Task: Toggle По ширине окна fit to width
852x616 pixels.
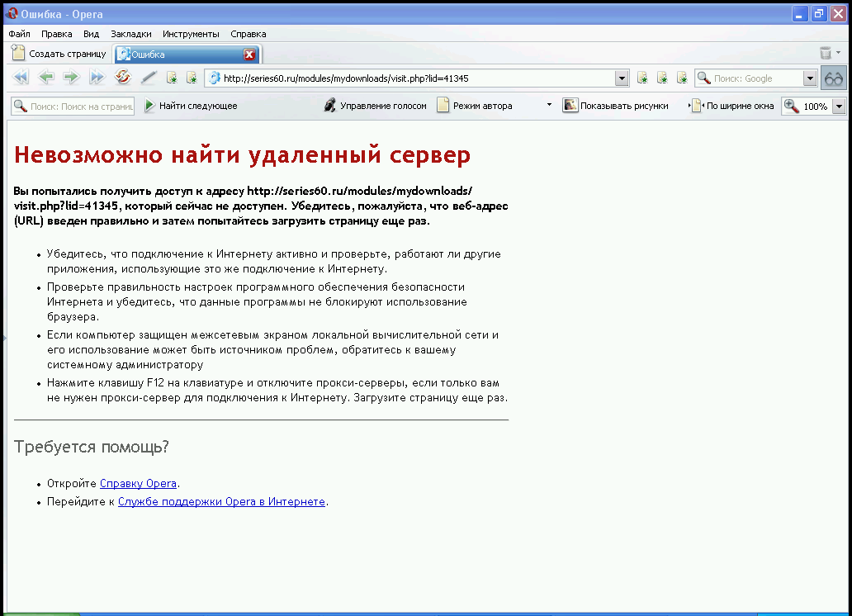Action: [731, 106]
